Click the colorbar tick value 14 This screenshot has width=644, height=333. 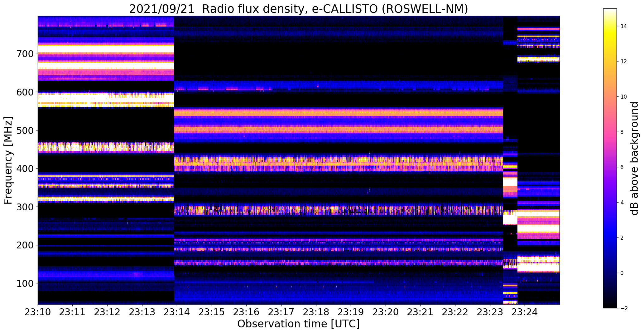tap(624, 26)
